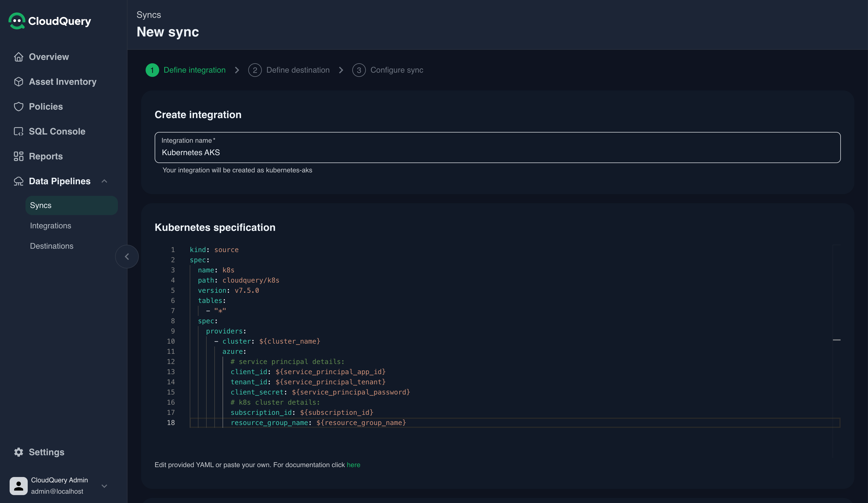
Task: Collapse the sidebar with the arrow button
Action: tap(127, 257)
